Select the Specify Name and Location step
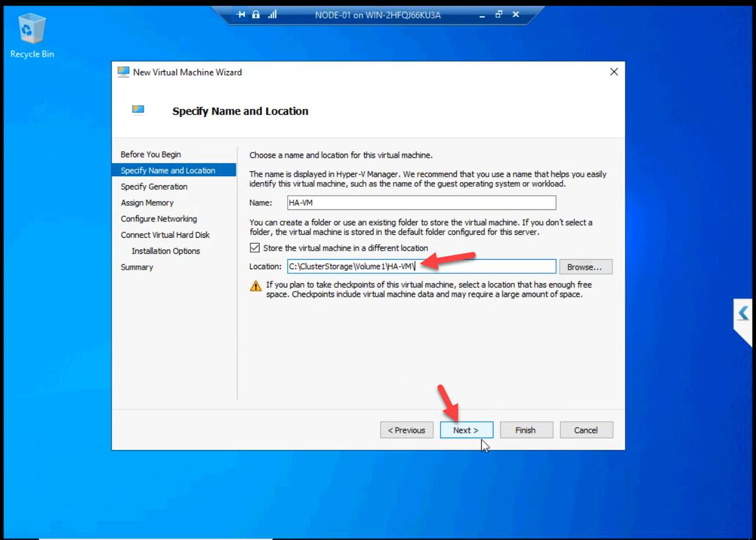The width and height of the screenshot is (756, 540). [174, 170]
